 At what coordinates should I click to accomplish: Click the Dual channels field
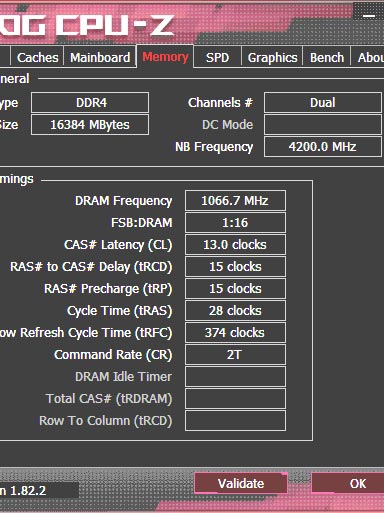coord(323,102)
